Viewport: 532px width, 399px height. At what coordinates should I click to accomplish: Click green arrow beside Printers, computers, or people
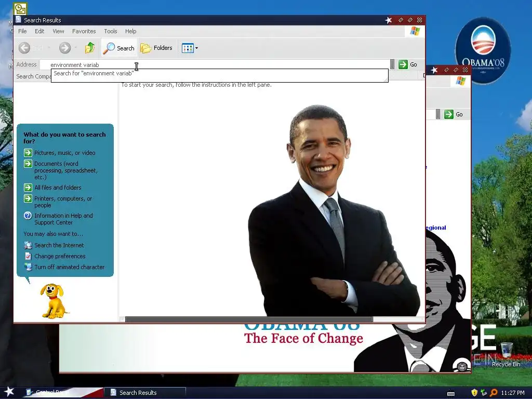click(x=28, y=198)
